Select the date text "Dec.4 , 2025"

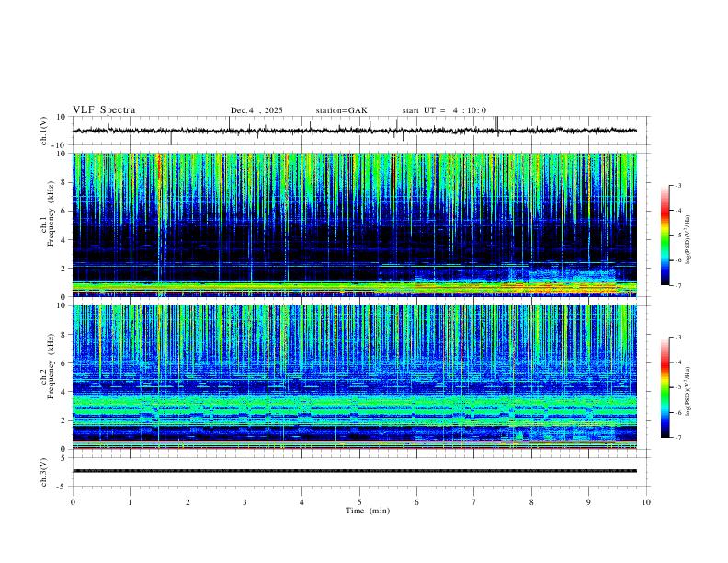point(256,110)
